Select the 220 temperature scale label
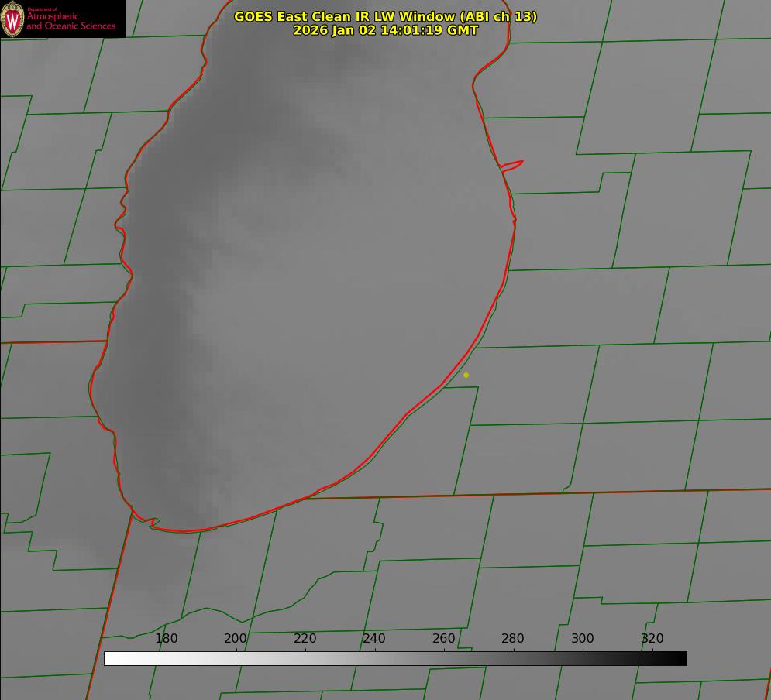Viewport: 771px width, 700px height. pos(305,638)
